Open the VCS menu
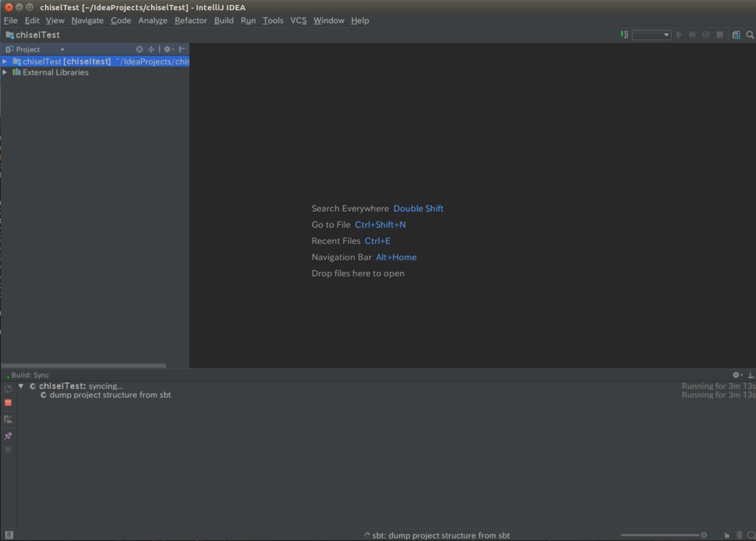756x541 pixels. coord(298,20)
